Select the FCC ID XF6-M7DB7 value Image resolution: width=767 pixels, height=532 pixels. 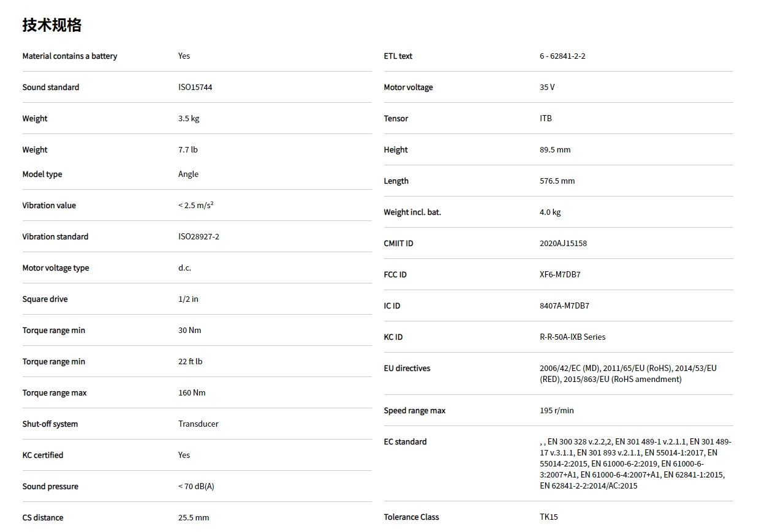click(560, 275)
